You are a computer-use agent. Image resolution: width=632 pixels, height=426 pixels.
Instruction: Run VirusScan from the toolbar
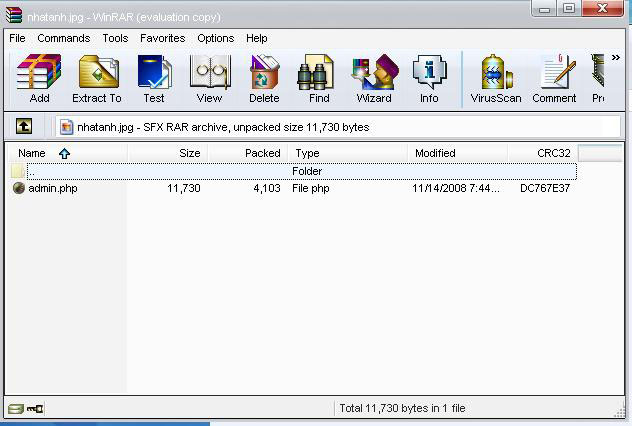(x=497, y=72)
